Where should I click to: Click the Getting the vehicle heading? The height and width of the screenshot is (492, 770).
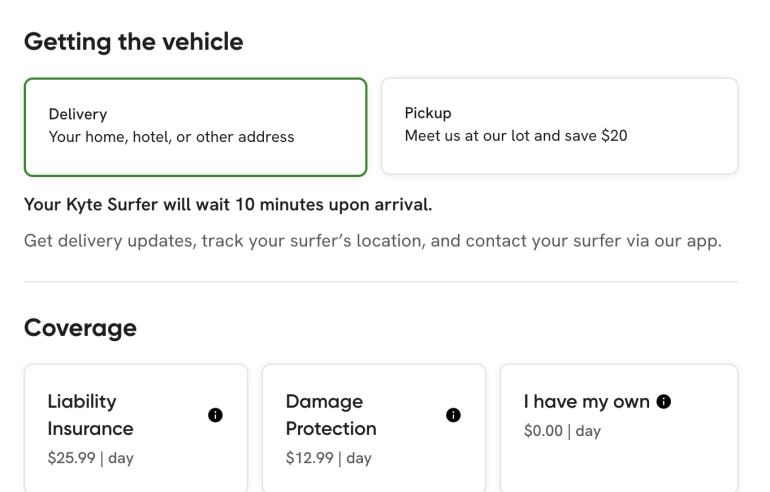click(x=133, y=42)
